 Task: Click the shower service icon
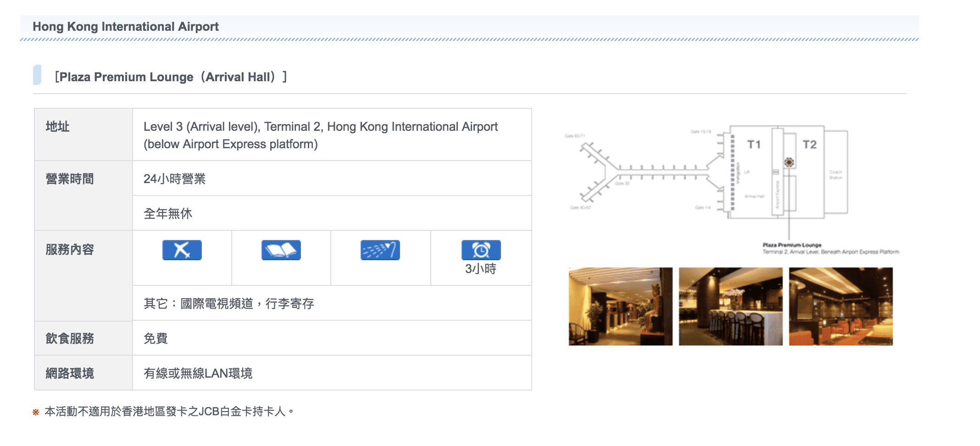point(380,250)
